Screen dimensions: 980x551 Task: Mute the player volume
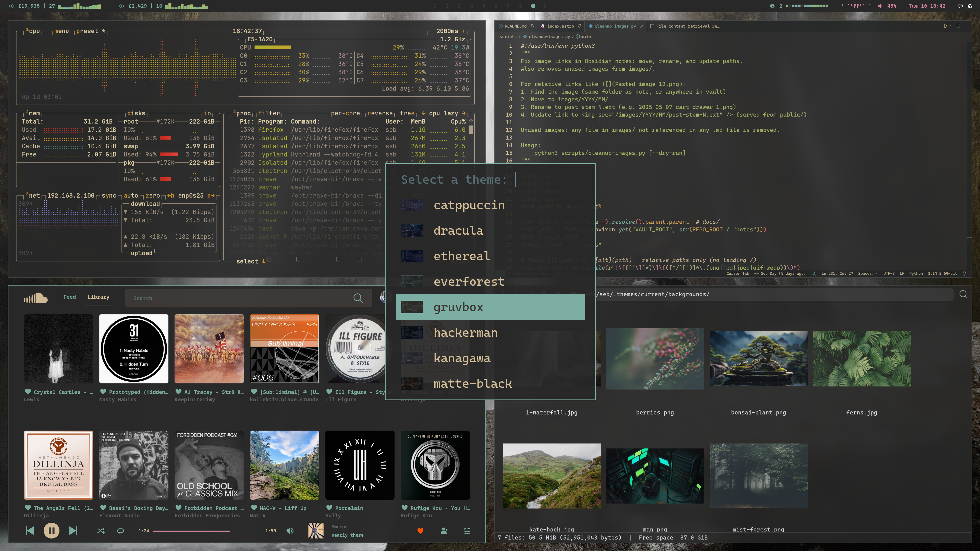coord(290,531)
